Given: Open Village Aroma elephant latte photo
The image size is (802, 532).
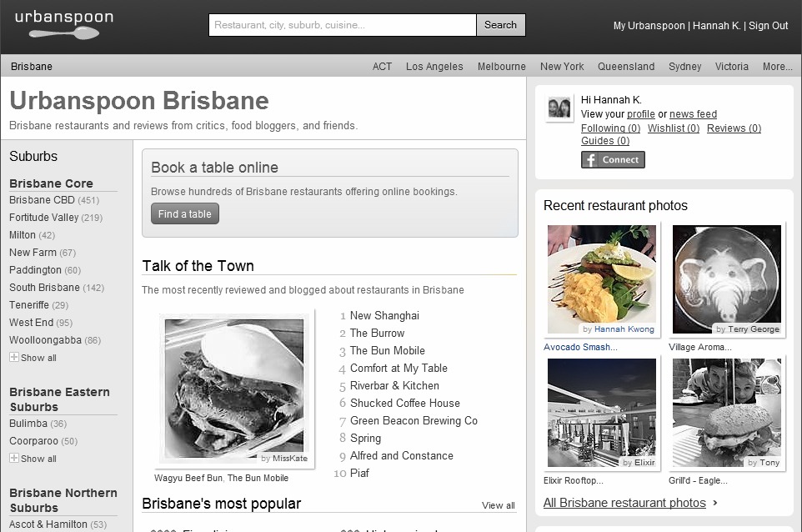Looking at the screenshot, I should tap(727, 279).
